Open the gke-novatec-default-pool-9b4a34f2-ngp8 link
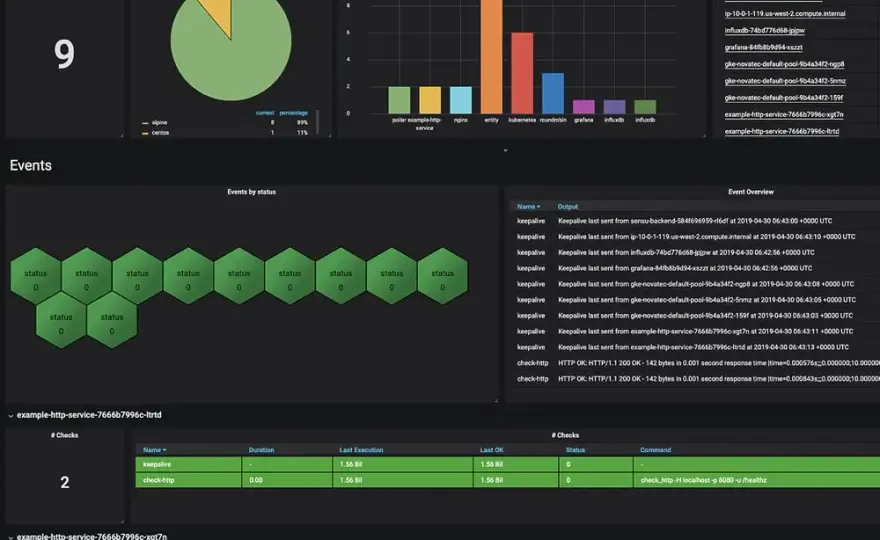 pyautogui.click(x=784, y=64)
